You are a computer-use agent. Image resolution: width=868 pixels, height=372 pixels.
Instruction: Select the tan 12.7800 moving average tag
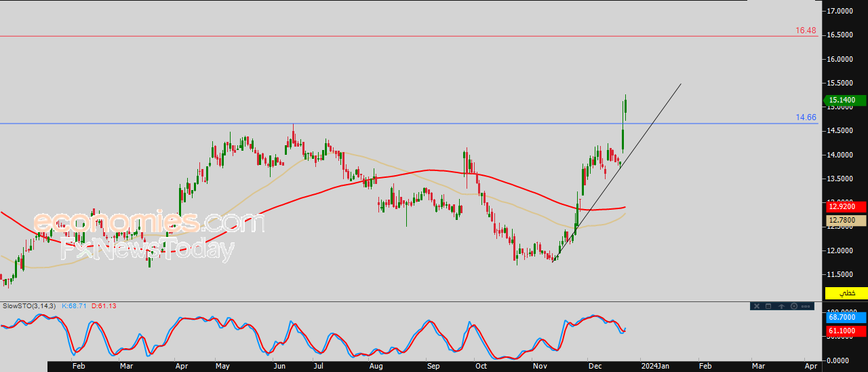coord(846,220)
